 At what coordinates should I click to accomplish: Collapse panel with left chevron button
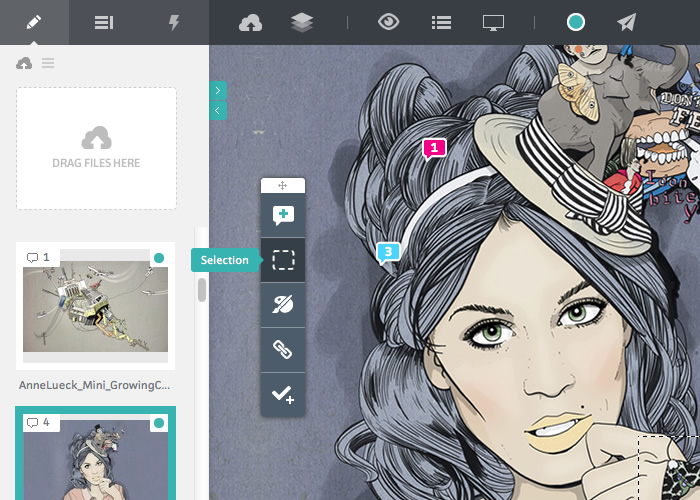click(x=218, y=111)
